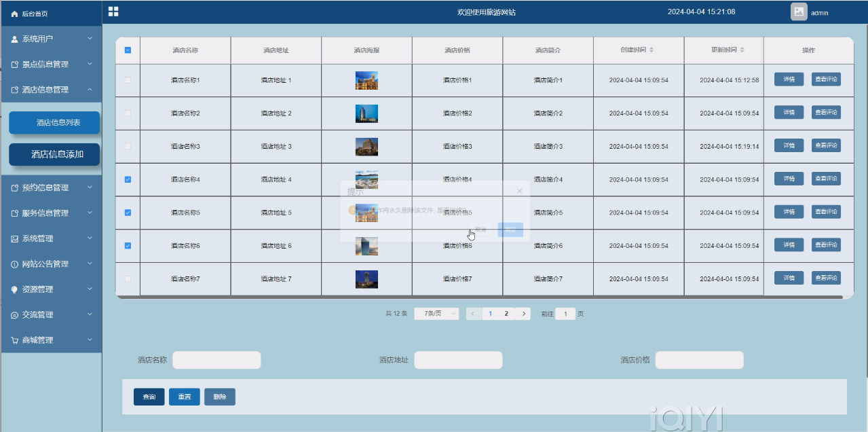This screenshot has width=868, height=432.
Task: Open the poster thumbnail for 酒店名称7
Action: 366,279
